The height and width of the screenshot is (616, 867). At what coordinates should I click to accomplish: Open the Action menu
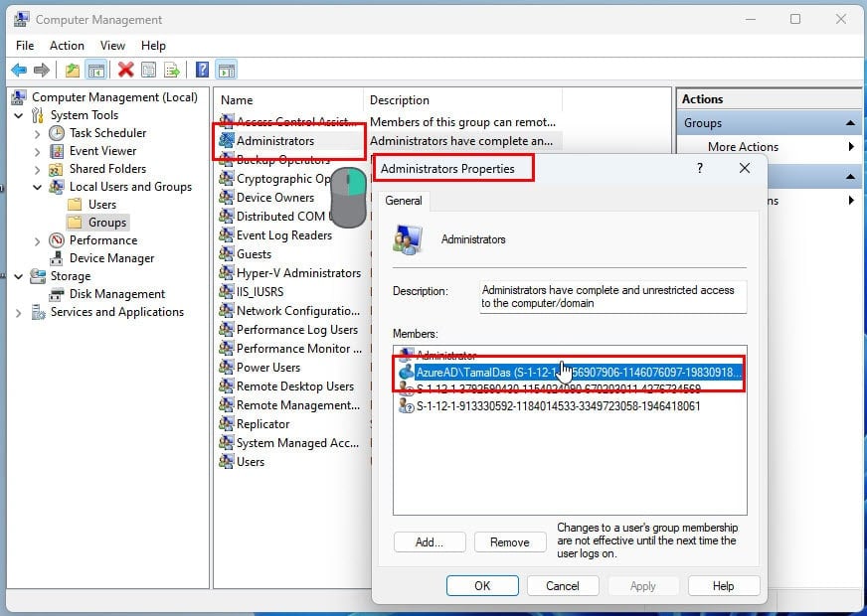67,46
